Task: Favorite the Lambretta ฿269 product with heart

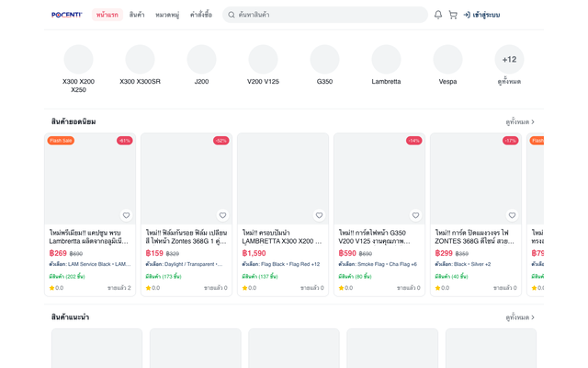Action: tap(127, 215)
